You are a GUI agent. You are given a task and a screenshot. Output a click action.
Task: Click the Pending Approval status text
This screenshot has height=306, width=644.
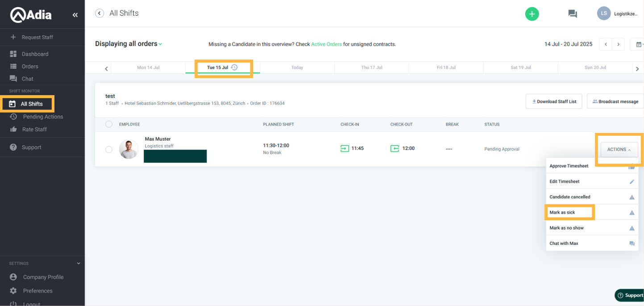[x=502, y=149]
